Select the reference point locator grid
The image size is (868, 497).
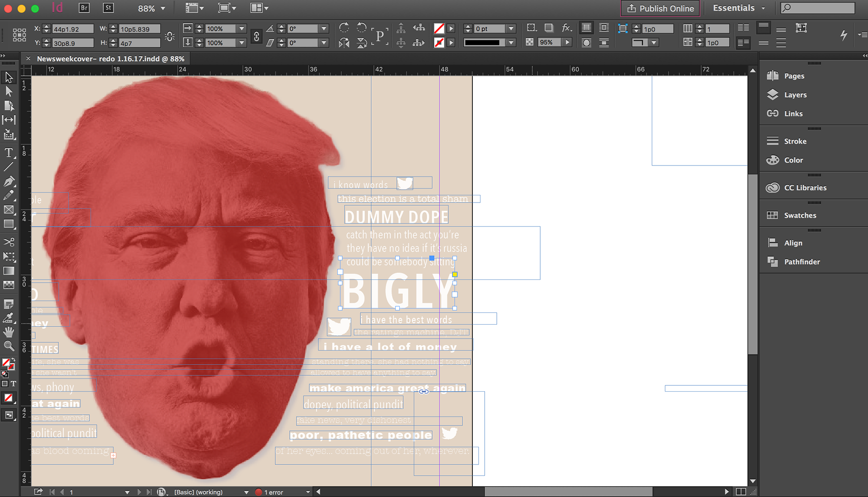click(x=19, y=35)
